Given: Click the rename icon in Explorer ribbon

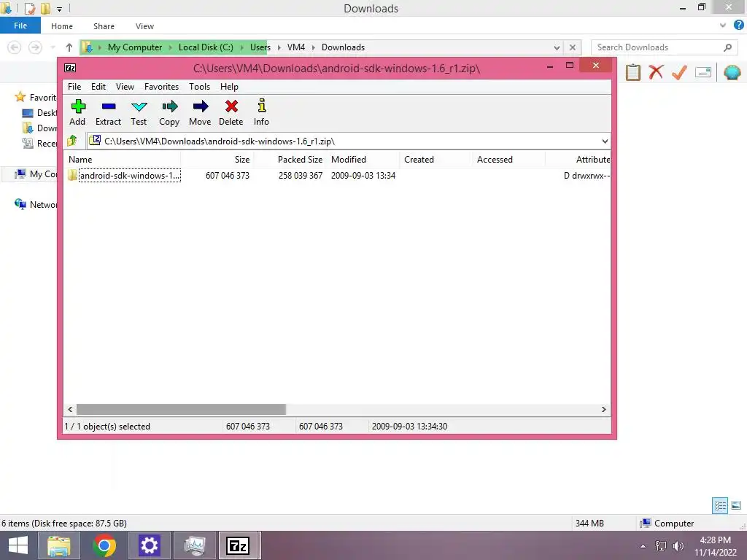Looking at the screenshot, I should click(703, 72).
